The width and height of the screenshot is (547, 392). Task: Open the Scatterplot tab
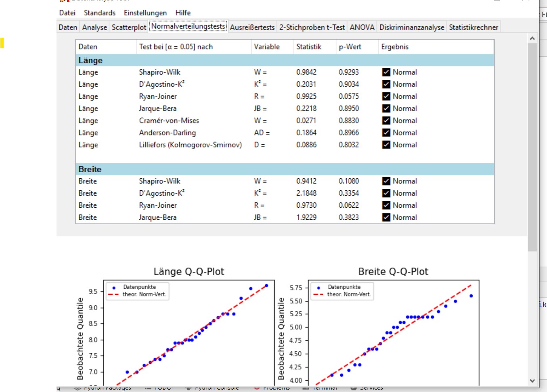point(129,27)
